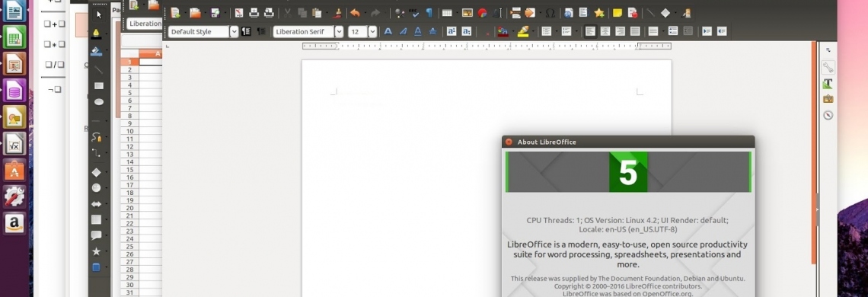Viewport: 868px width, 297px height.
Task: Toggle Bold formatting
Action: pos(388,31)
